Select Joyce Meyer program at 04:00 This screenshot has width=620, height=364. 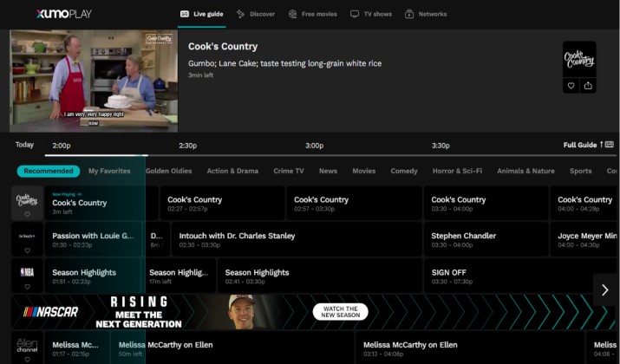pos(585,239)
